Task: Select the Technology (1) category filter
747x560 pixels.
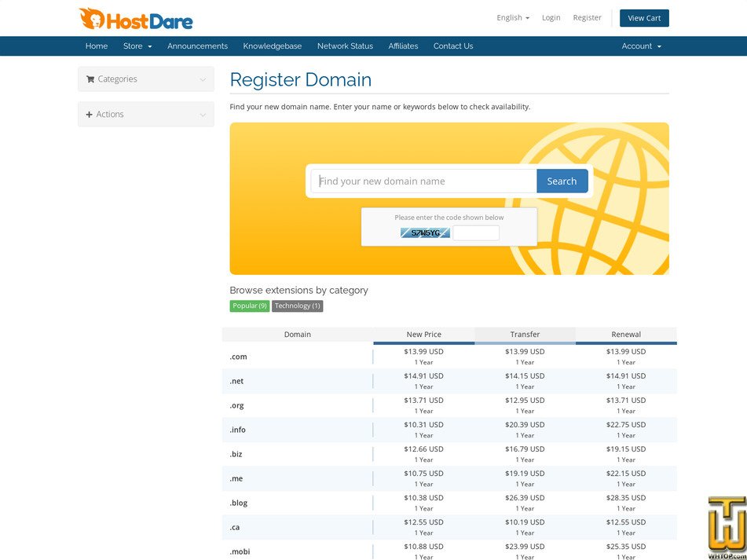Action: click(x=297, y=306)
